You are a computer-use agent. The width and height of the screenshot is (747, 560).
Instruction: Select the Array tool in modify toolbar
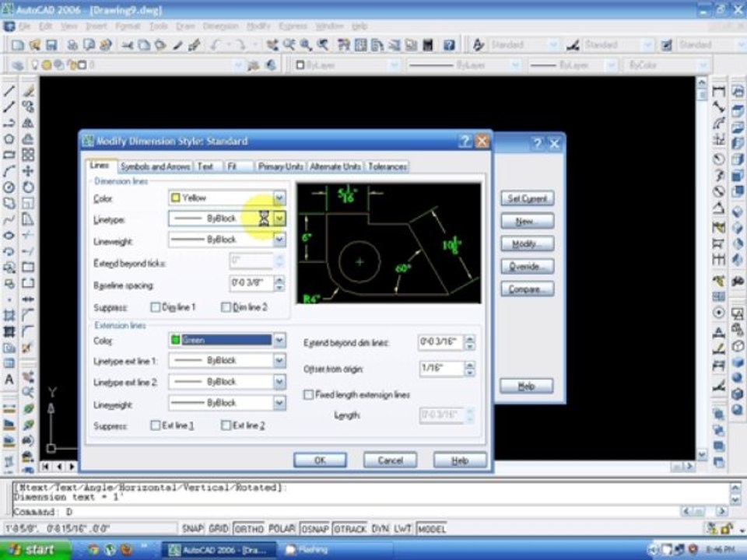28,155
